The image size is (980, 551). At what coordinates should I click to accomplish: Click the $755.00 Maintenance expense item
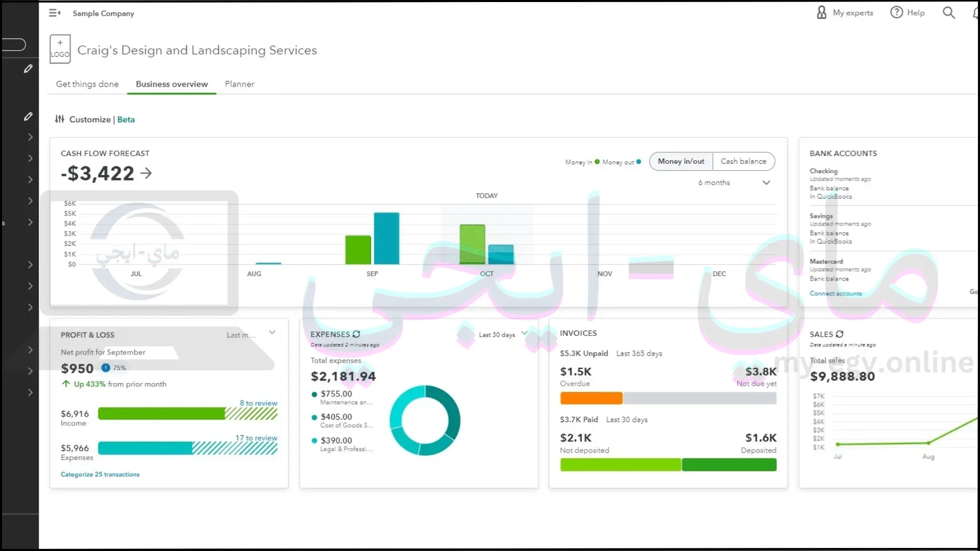(342, 397)
